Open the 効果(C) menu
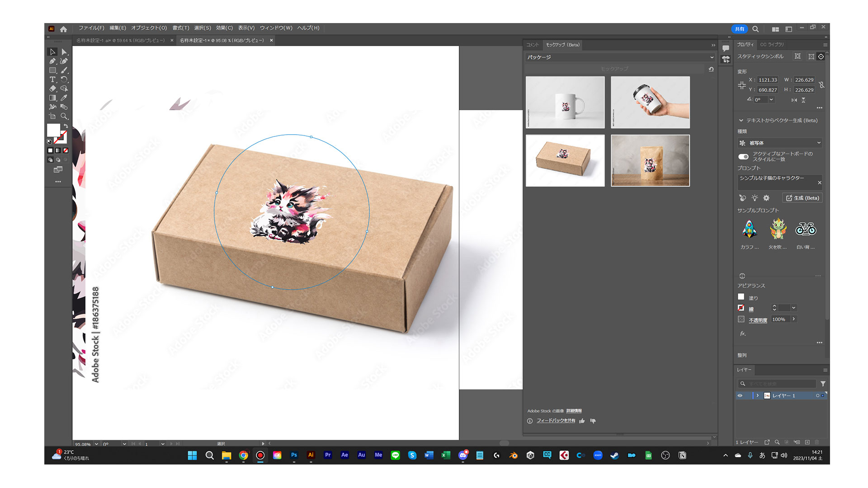Image resolution: width=868 pixels, height=488 pixels. pos(224,28)
